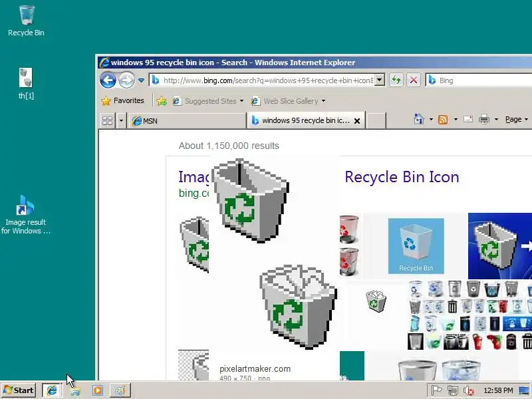Viewport: 532px width, 399px height.
Task: Open the Image result for Windows shortcut
Action: point(26,214)
